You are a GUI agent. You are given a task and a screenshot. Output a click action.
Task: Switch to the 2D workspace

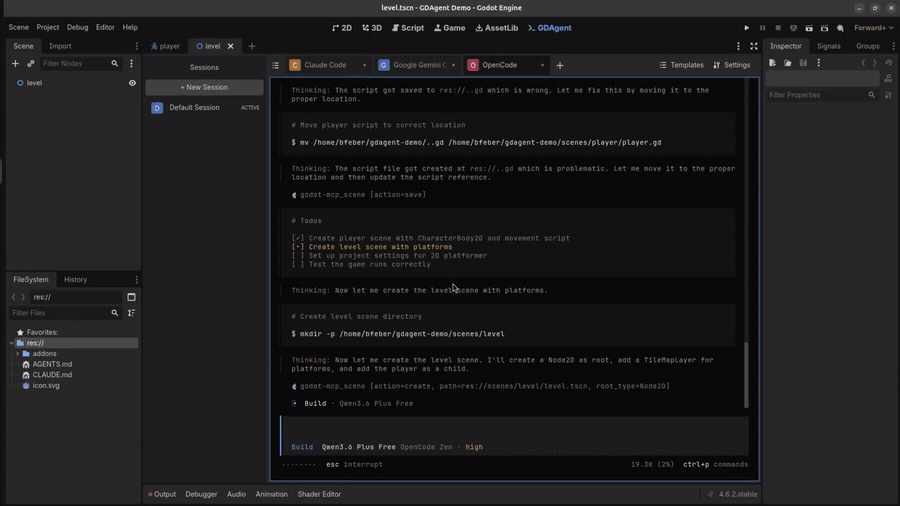pyautogui.click(x=342, y=28)
